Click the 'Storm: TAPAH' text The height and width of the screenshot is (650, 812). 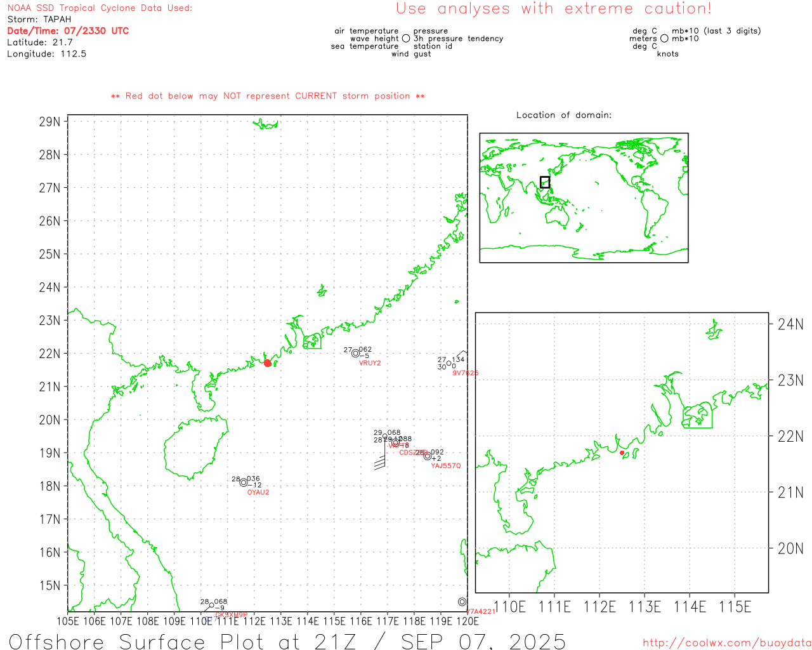tap(39, 20)
